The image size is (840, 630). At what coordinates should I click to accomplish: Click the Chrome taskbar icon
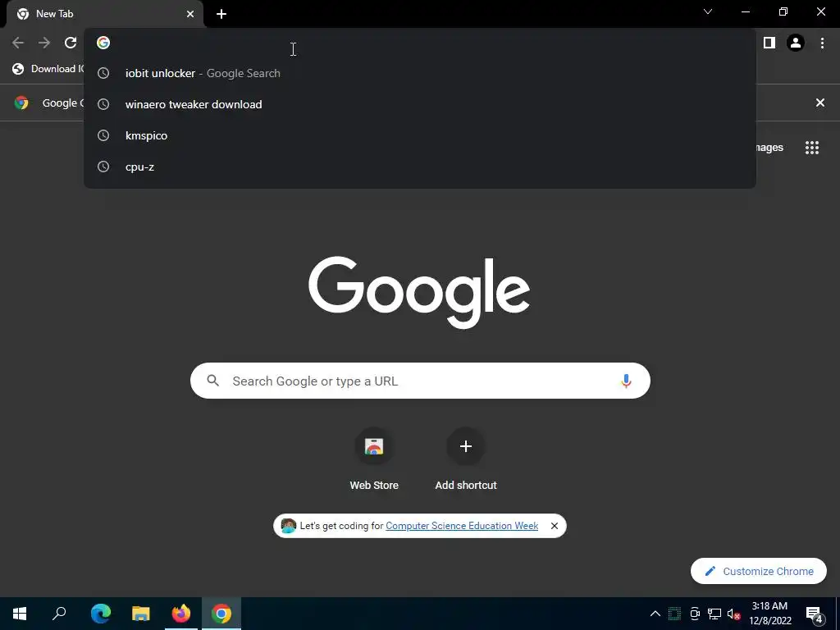[x=221, y=614]
